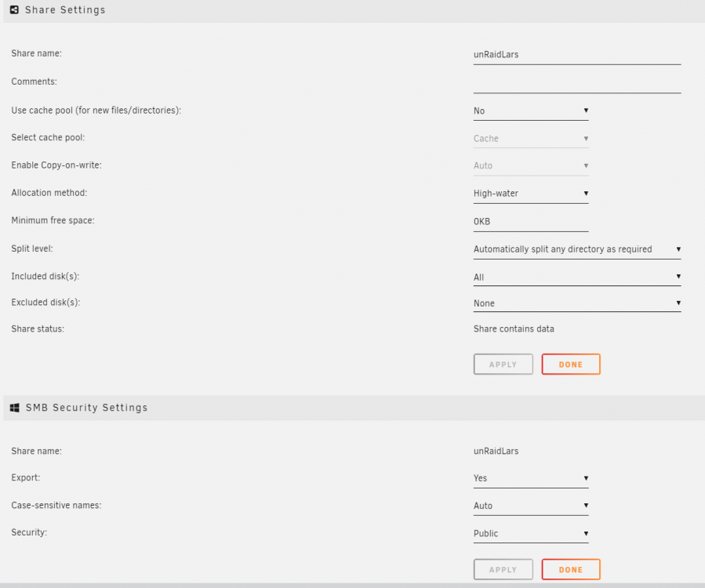
Task: Expand the Excluded disk(s) selector
Action: [577, 303]
